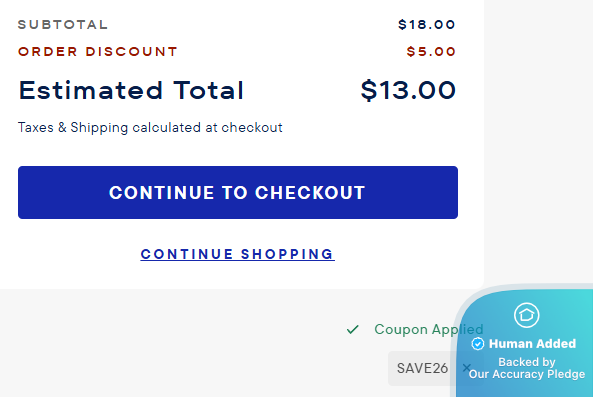The height and width of the screenshot is (397, 593).
Task: Click the red Order Discount label
Action: [98, 51]
